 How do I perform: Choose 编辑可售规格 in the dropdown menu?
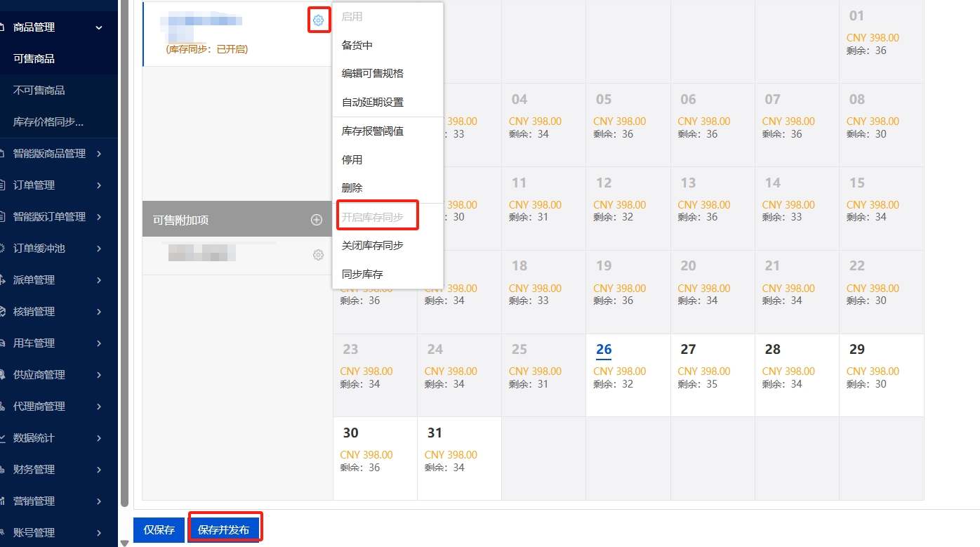point(372,74)
